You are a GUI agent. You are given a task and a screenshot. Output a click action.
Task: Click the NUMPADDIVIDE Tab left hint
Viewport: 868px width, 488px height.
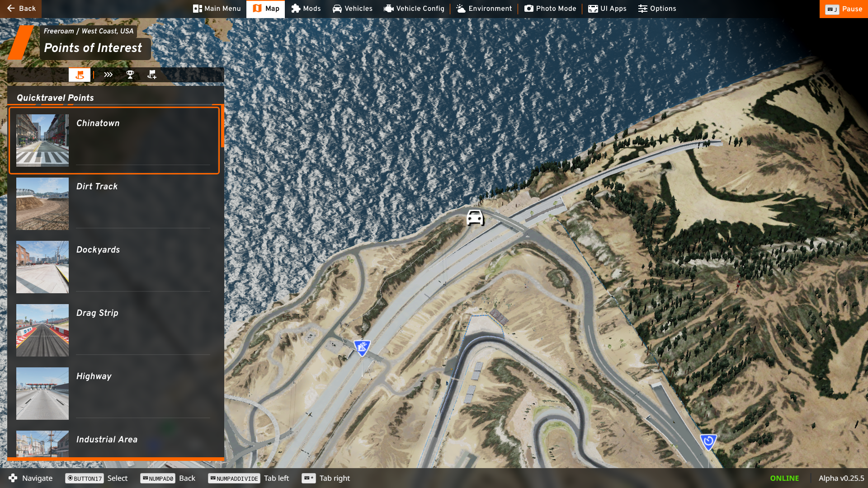click(x=249, y=478)
